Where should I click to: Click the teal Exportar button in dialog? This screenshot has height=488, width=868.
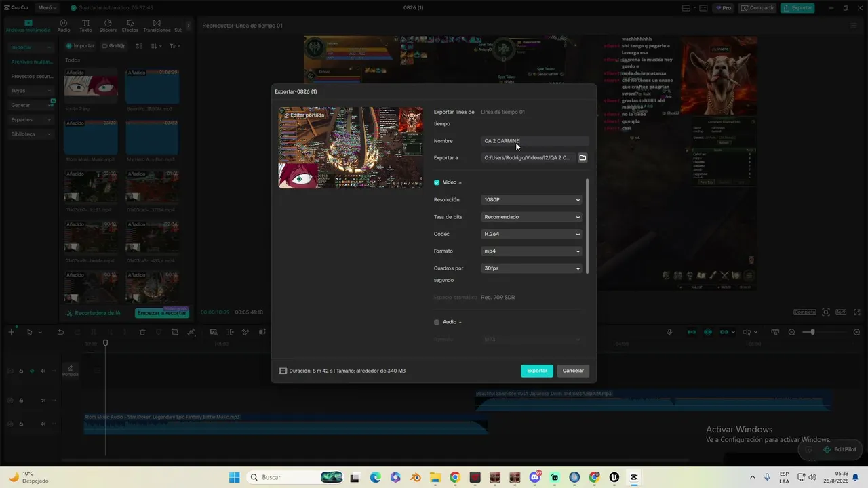537,371
